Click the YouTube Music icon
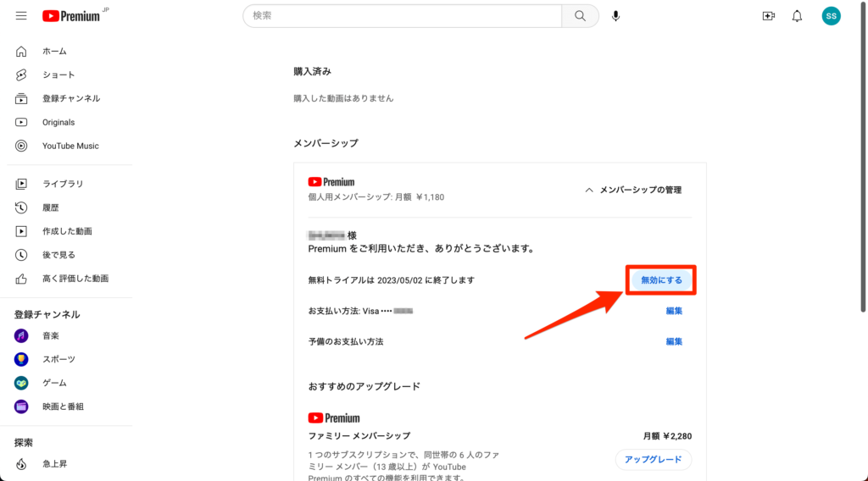868x481 pixels. click(21, 146)
